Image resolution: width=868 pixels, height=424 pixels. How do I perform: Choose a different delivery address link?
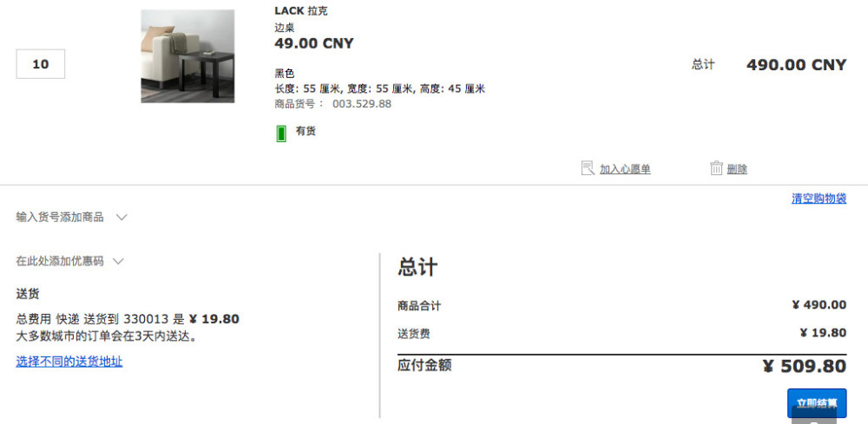[x=69, y=362]
